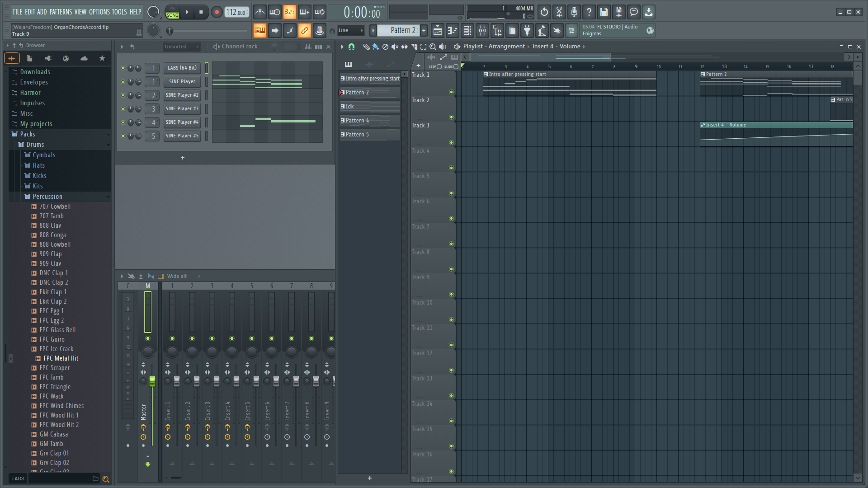The width and height of the screenshot is (868, 488).
Task: Open the HELP menu
Action: pos(135,12)
